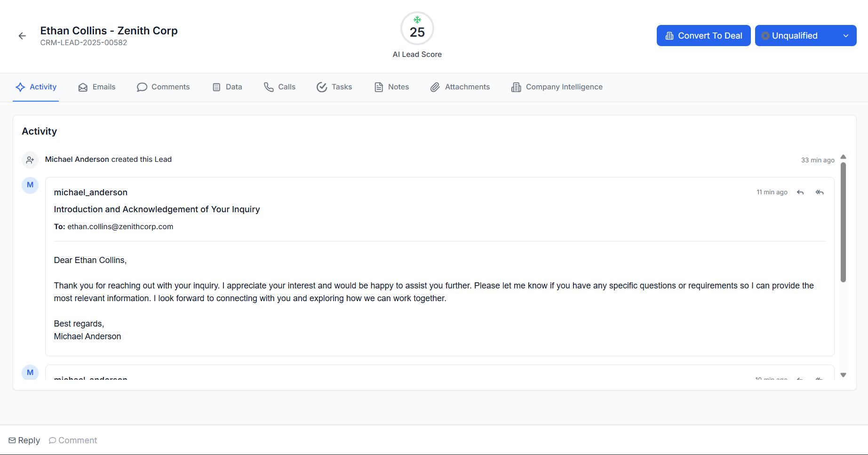
Task: Switch to the Emails tab
Action: tap(97, 87)
